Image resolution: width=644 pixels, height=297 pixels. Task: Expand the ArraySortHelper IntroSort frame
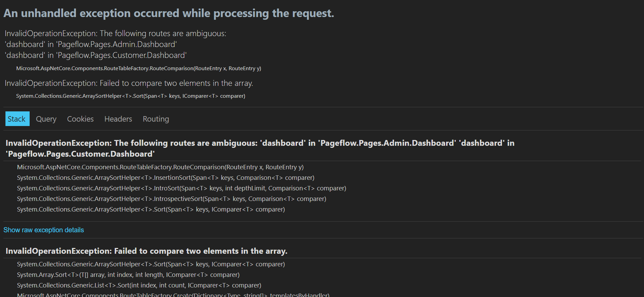click(x=181, y=188)
